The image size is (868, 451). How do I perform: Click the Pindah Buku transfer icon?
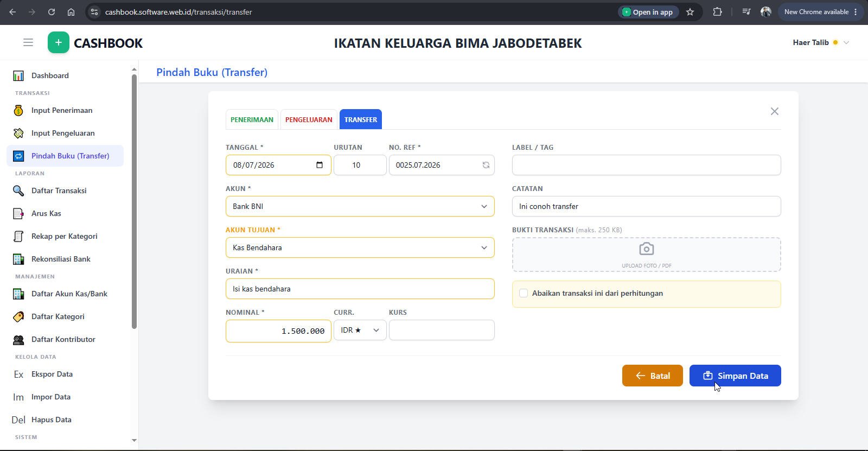click(x=18, y=156)
